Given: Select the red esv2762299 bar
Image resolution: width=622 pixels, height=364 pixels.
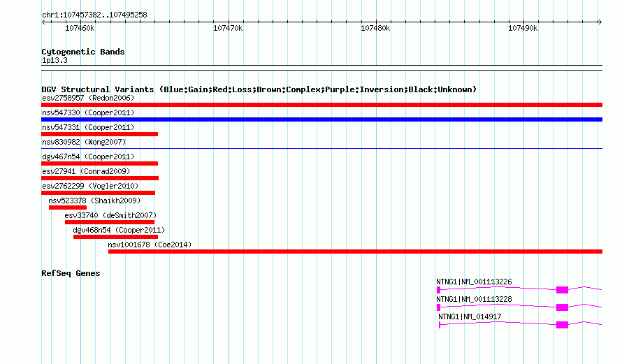Looking at the screenshot, I should (99, 193).
